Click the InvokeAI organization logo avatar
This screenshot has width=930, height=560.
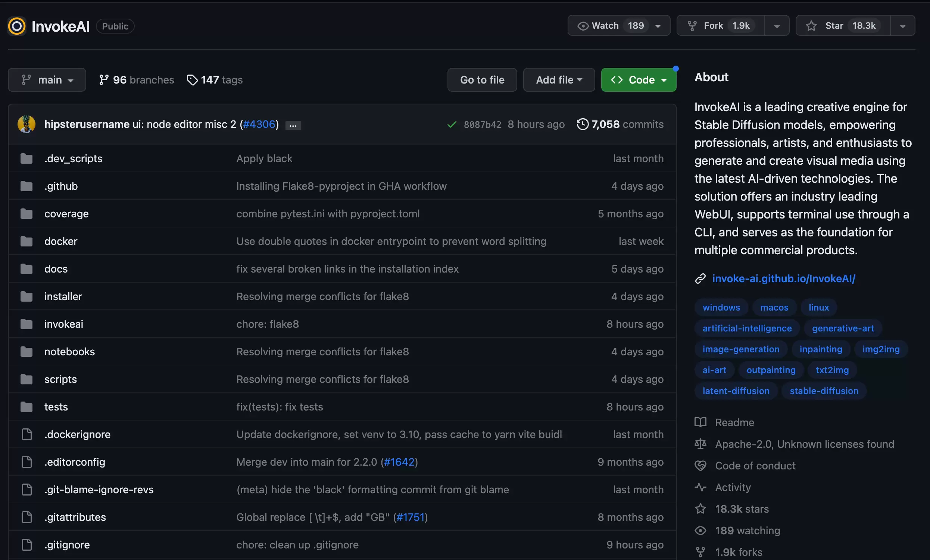pos(16,26)
